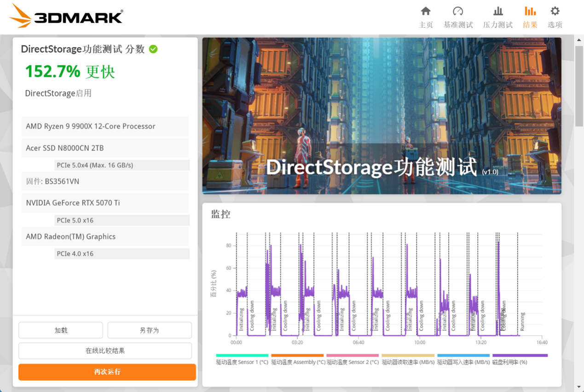
Task: Click the 另存为 button
Action: pos(150,330)
